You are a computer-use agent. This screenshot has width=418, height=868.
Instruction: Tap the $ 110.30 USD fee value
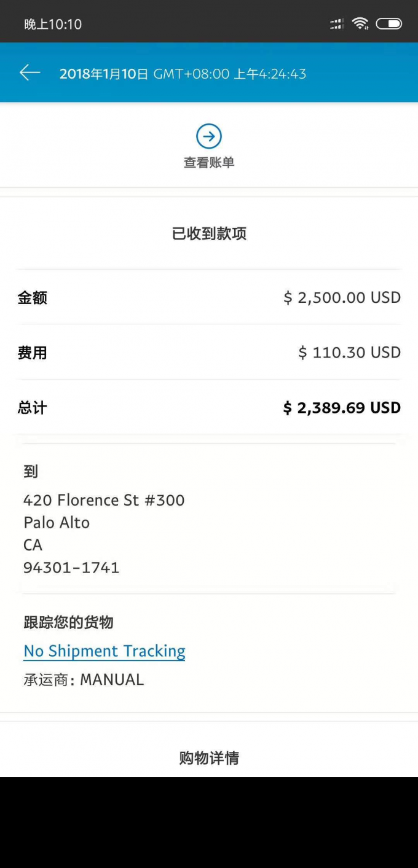tap(349, 353)
